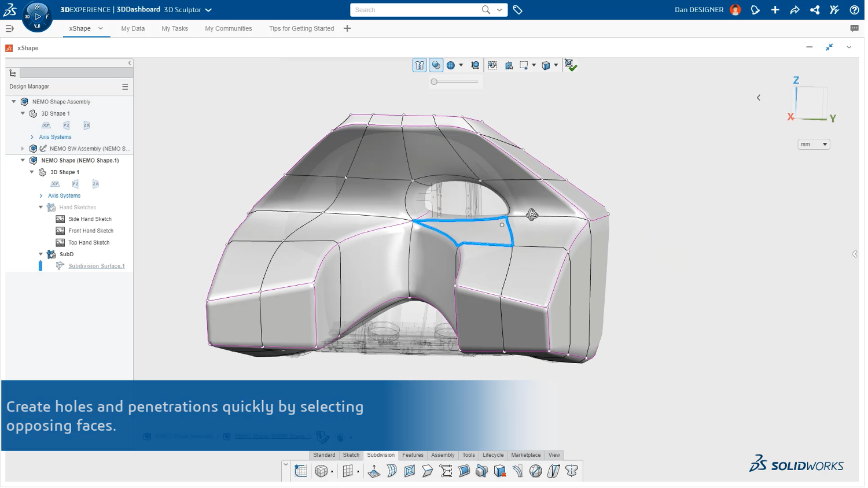868x488 pixels.
Task: Toggle the transparency spheres button
Action: point(436,66)
